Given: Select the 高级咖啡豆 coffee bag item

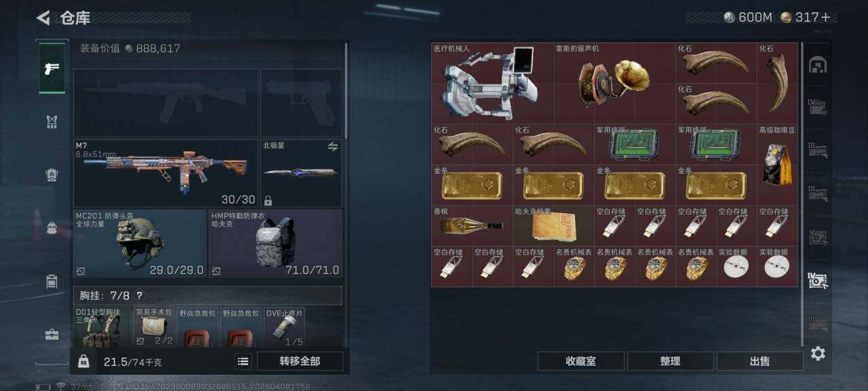Looking at the screenshot, I should pyautogui.click(x=777, y=164).
